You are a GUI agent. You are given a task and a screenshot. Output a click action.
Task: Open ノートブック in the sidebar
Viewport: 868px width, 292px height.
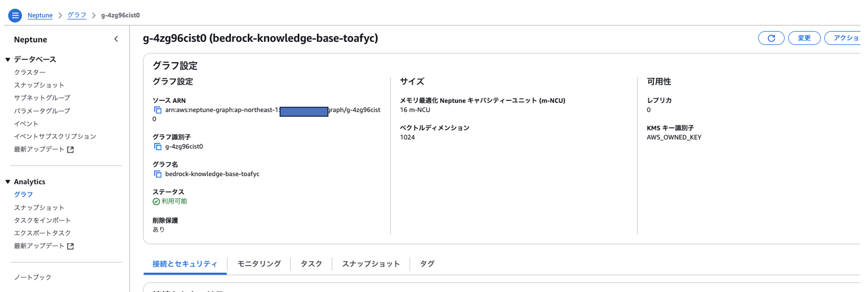click(x=33, y=277)
